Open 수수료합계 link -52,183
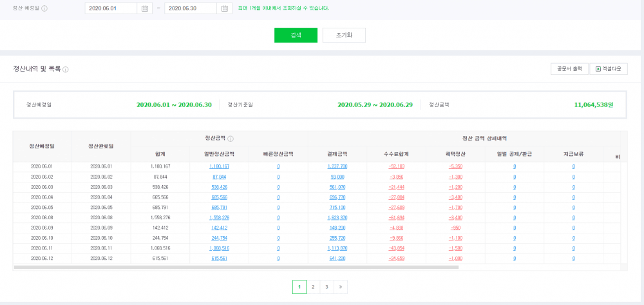644x305 pixels. pyautogui.click(x=396, y=167)
